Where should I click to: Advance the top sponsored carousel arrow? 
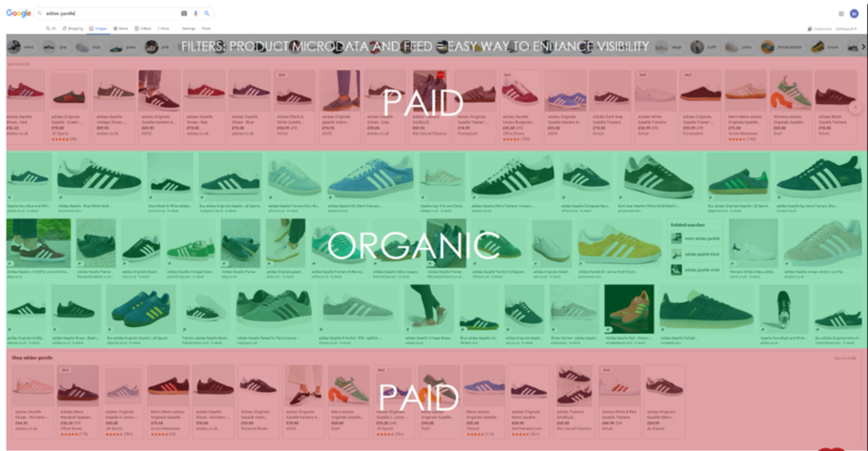pyautogui.click(x=856, y=107)
